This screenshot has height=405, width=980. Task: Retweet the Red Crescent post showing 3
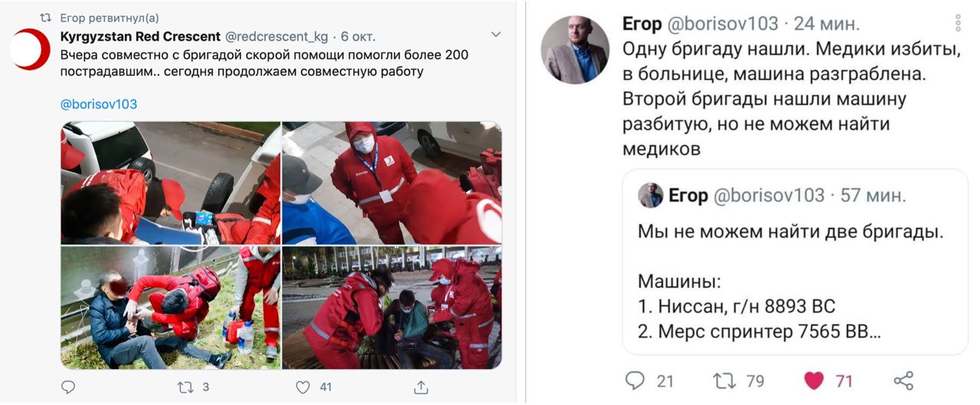click(x=185, y=387)
